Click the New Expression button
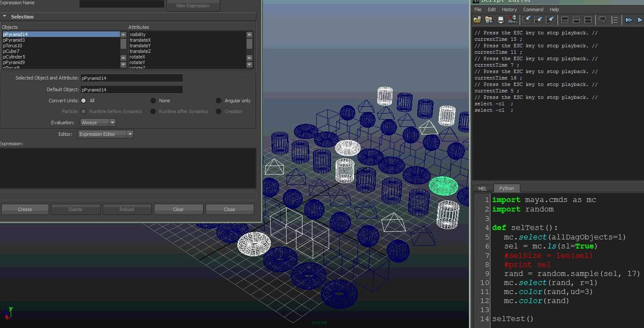 point(193,6)
